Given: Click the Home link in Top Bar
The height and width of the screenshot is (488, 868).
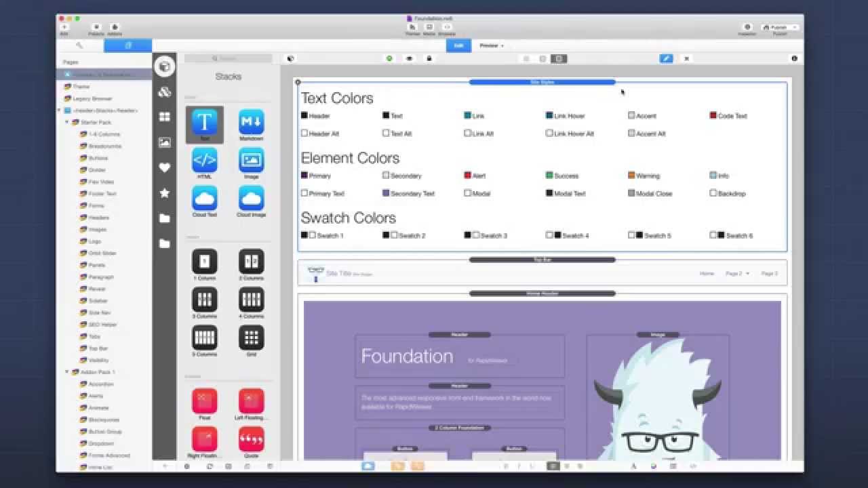Looking at the screenshot, I should pyautogui.click(x=707, y=273).
